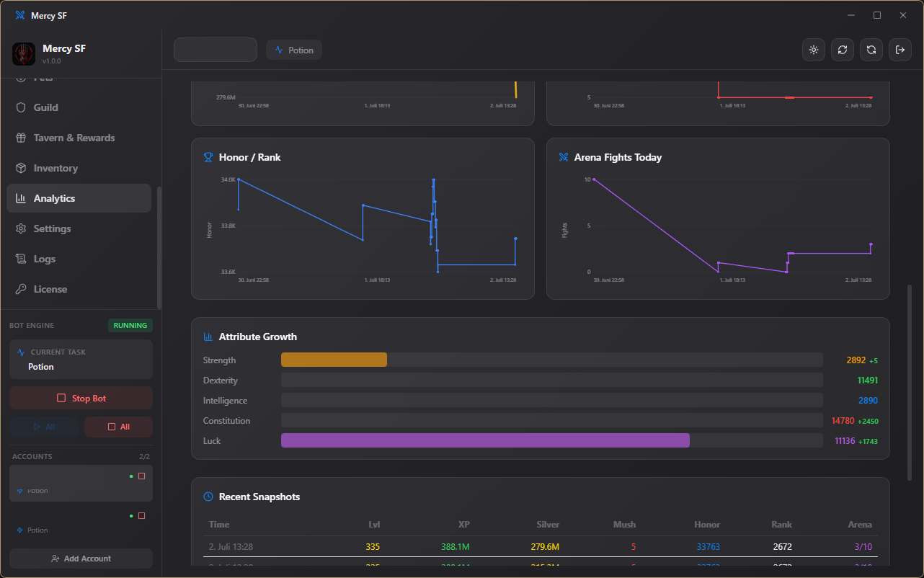Click the red stop All button
Screen dimensions: 924x578
pyautogui.click(x=118, y=427)
